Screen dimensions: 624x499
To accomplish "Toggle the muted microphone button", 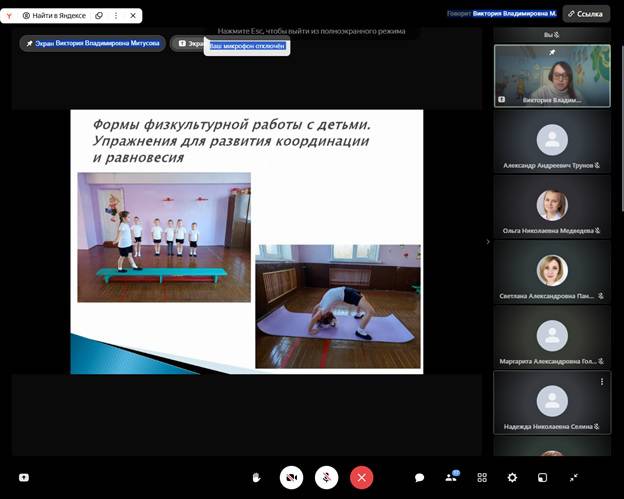I will [326, 477].
